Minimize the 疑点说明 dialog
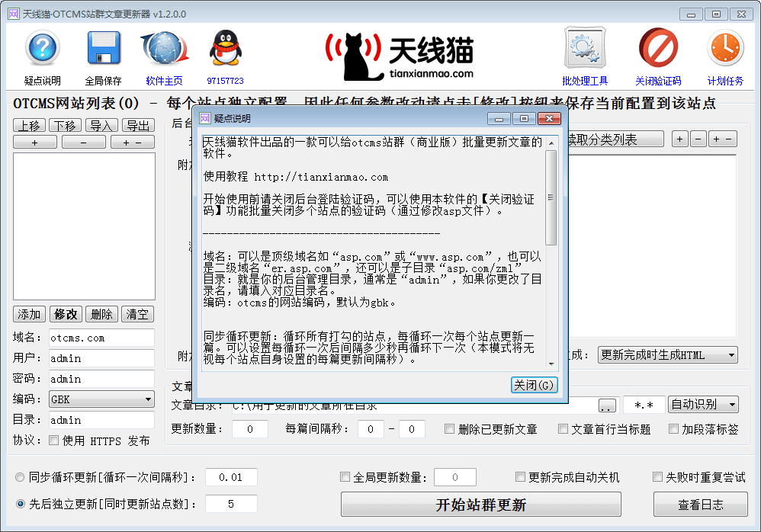 tap(499, 118)
